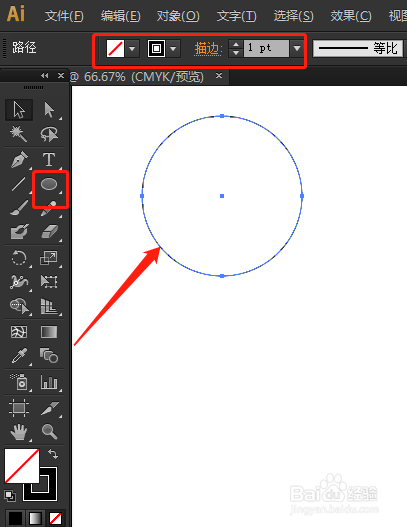Open the 对象(O) menu

[x=178, y=16]
